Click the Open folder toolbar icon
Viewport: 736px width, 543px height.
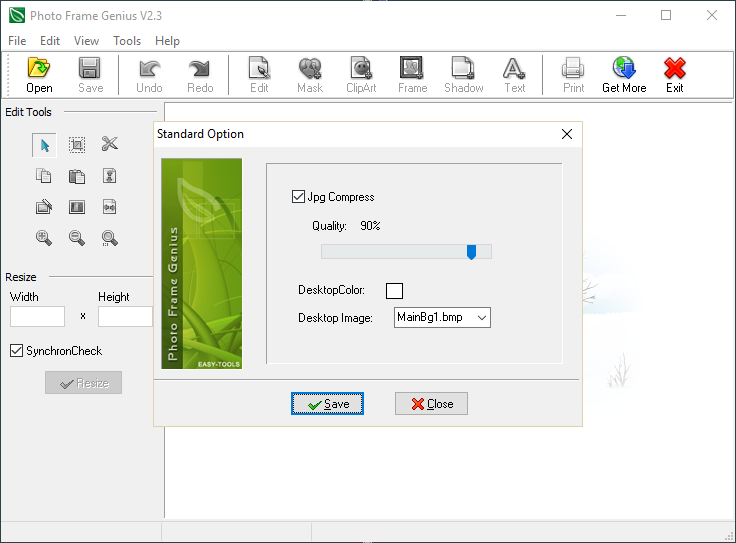click(39, 68)
